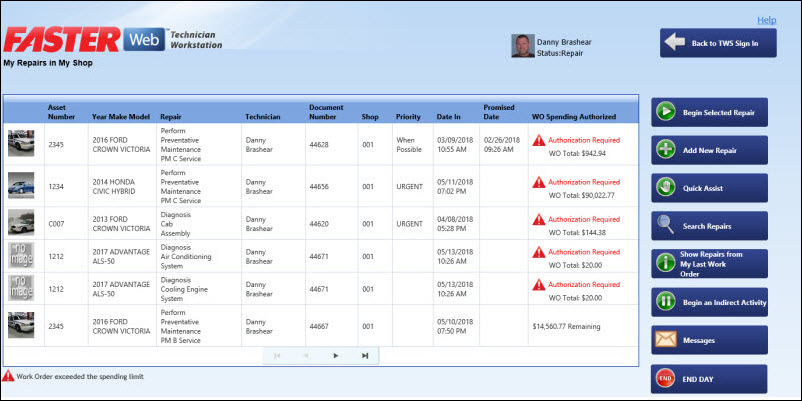Click Begin an Indirect Activity button label

(x=725, y=302)
